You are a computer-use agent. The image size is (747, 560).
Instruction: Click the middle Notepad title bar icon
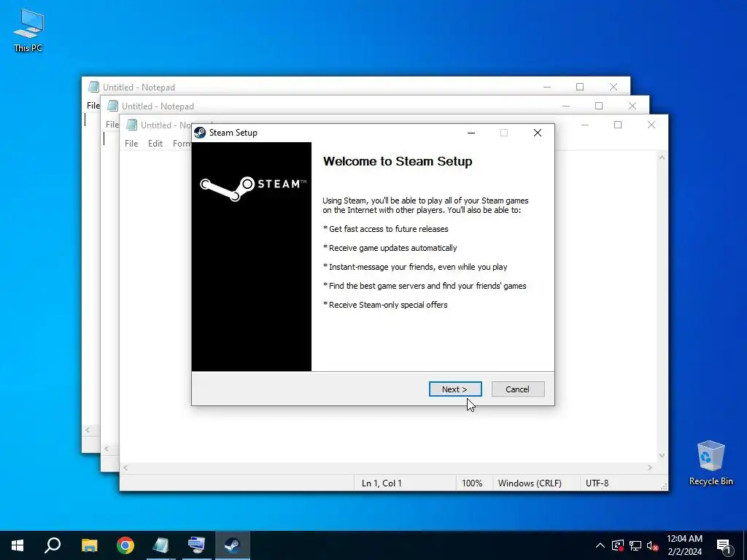point(112,106)
